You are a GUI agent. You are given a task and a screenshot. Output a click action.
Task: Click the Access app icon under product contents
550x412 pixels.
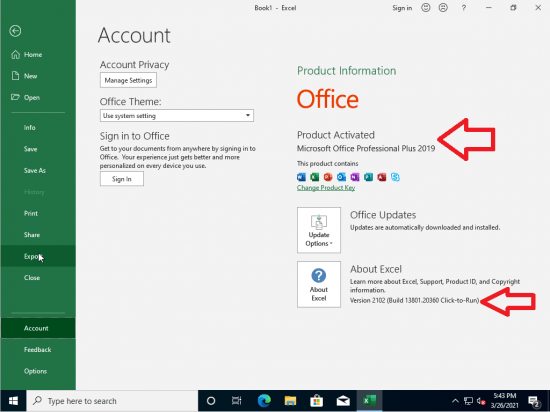point(382,177)
